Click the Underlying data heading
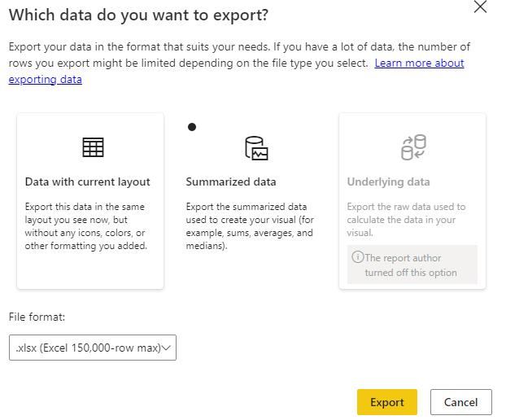The height and width of the screenshot is (420, 506). [388, 182]
